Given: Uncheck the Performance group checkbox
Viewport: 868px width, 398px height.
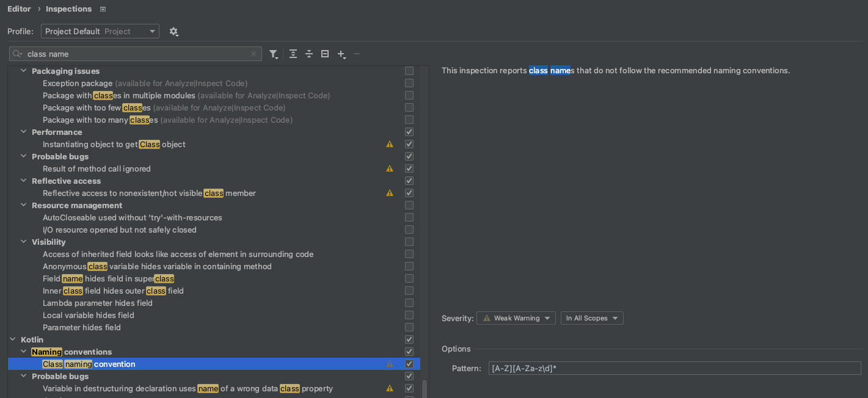Looking at the screenshot, I should point(409,132).
